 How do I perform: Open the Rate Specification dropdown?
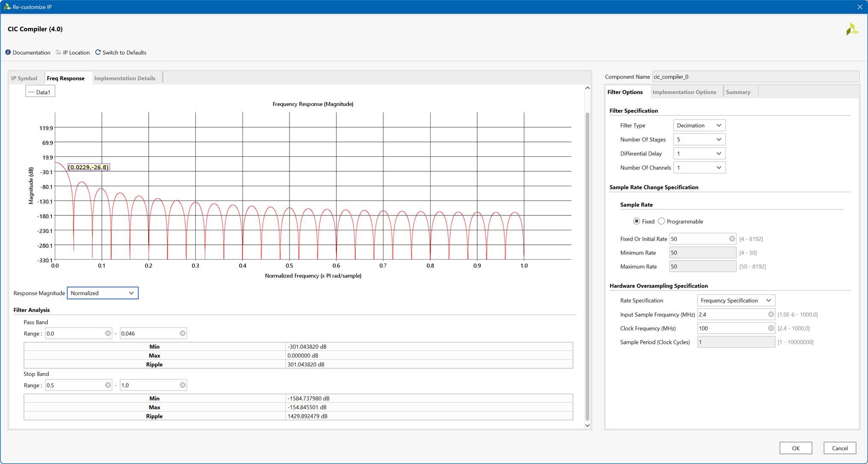click(x=736, y=300)
